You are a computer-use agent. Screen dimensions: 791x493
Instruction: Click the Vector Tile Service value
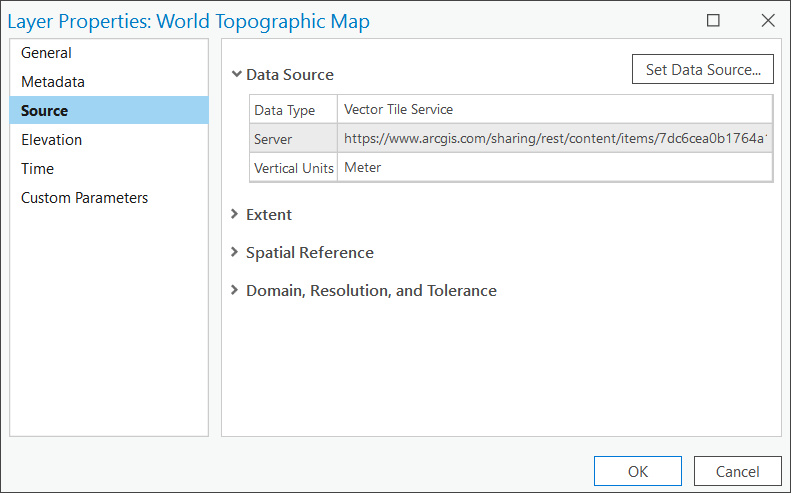click(x=398, y=109)
